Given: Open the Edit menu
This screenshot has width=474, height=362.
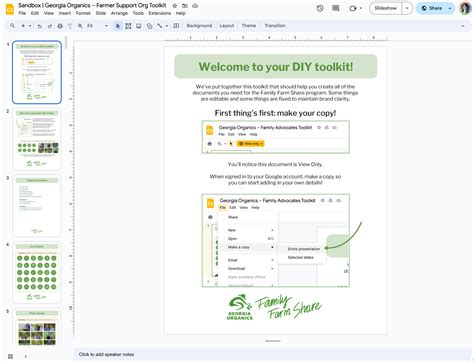Looking at the screenshot, I should [x=35, y=13].
